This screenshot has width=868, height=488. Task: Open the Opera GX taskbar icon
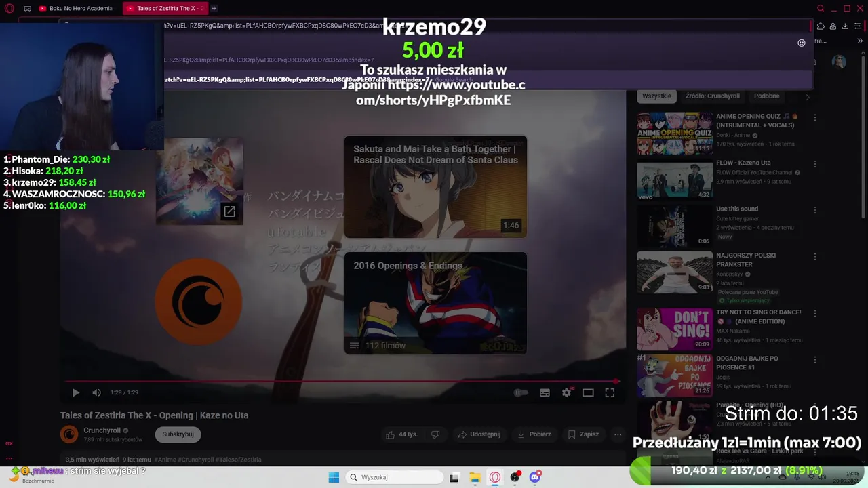tap(495, 477)
